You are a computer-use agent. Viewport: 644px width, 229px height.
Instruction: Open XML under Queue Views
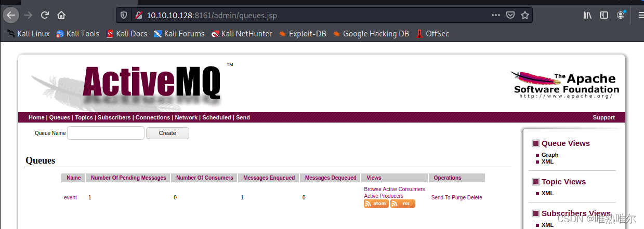coord(547,161)
